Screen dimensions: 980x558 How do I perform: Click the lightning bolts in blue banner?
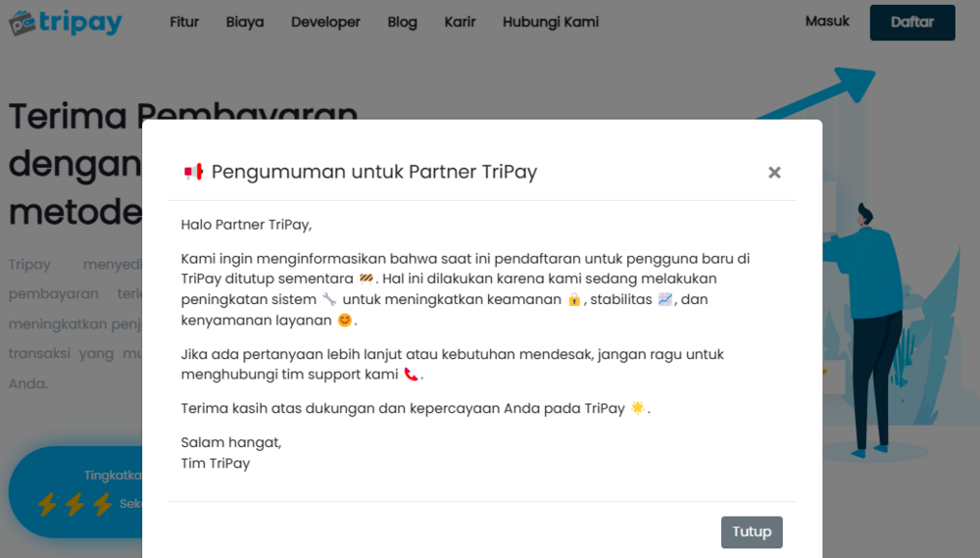tap(74, 504)
